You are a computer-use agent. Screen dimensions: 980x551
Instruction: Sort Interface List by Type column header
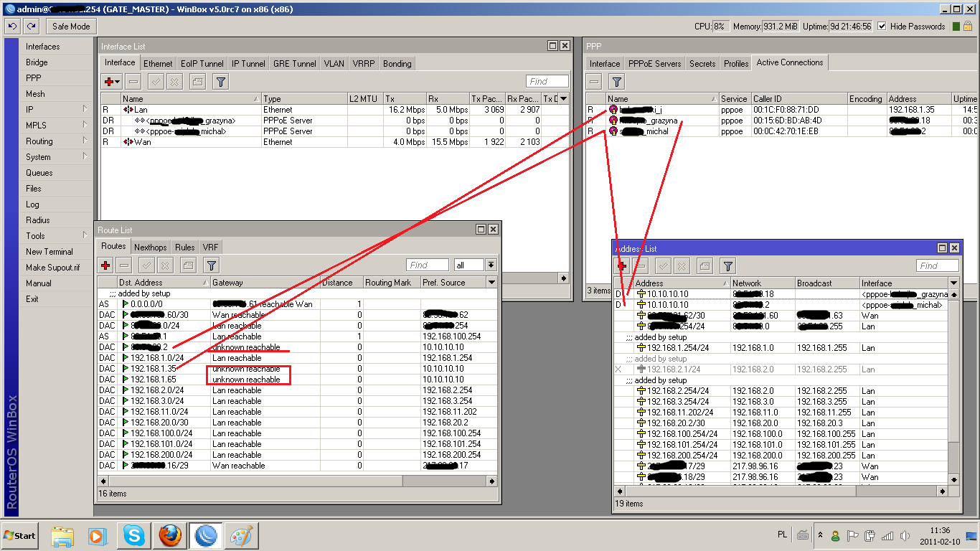point(303,99)
